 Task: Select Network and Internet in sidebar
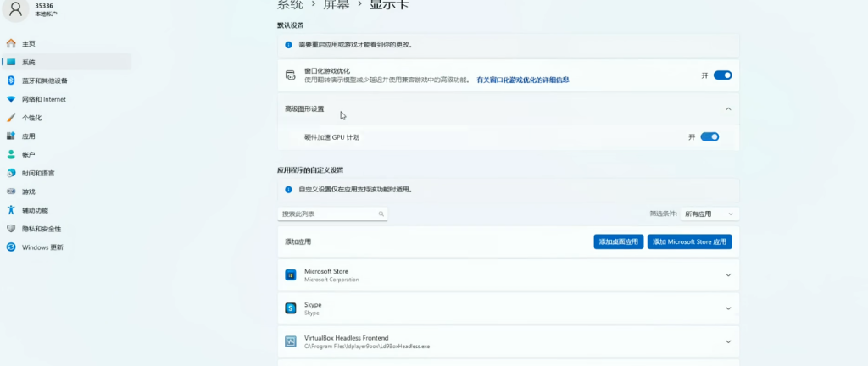click(x=43, y=99)
